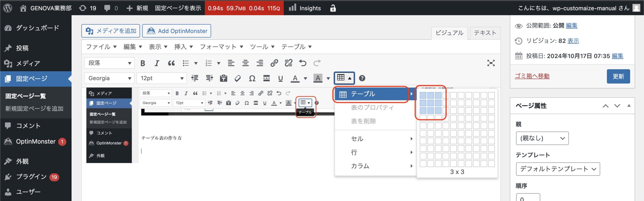Collapse the ページ属性 panel
Image resolution: width=644 pixels, height=201 pixels.
(629, 106)
